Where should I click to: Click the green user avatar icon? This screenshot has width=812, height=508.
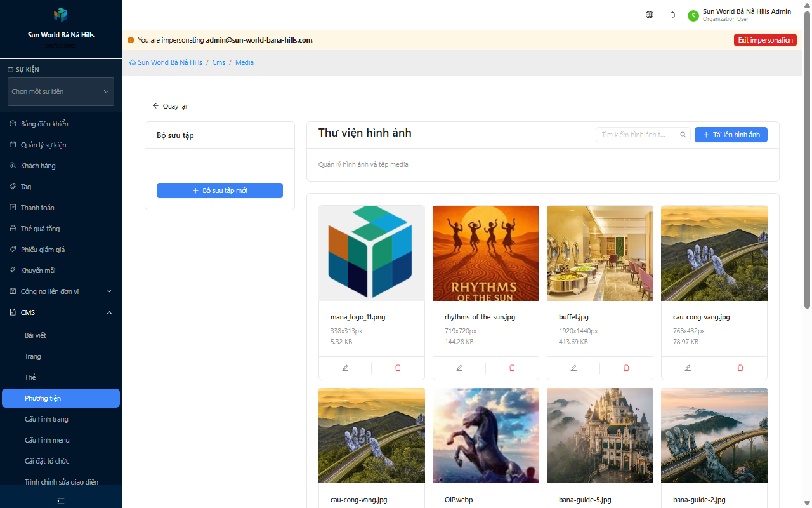click(x=693, y=15)
